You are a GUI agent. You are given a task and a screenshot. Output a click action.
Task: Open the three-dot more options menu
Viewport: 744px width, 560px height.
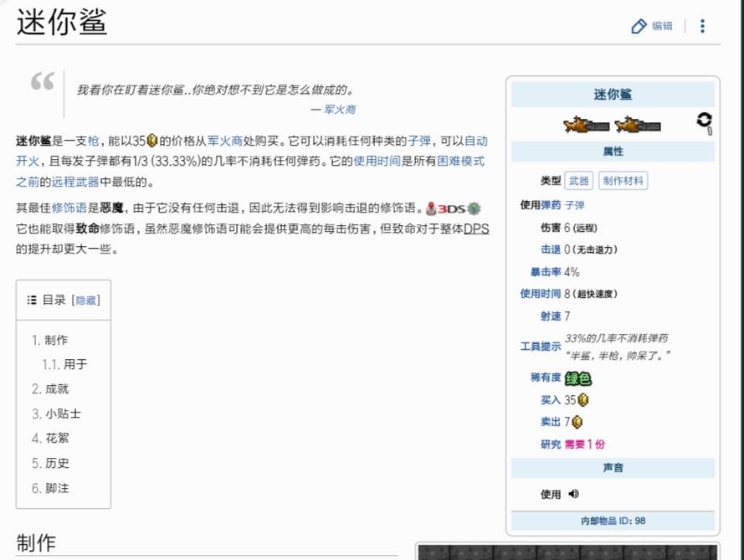703,26
